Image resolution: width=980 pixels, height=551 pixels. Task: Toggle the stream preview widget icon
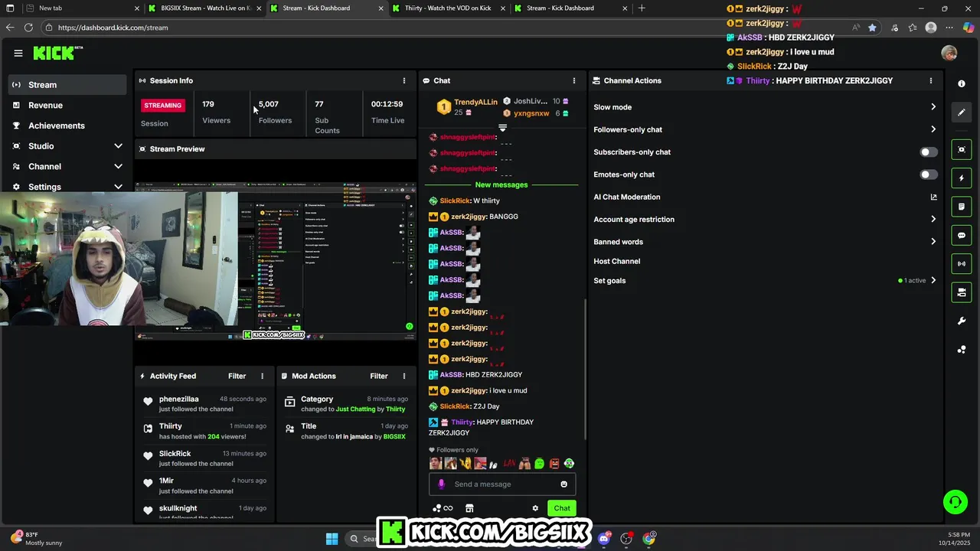[x=962, y=149]
